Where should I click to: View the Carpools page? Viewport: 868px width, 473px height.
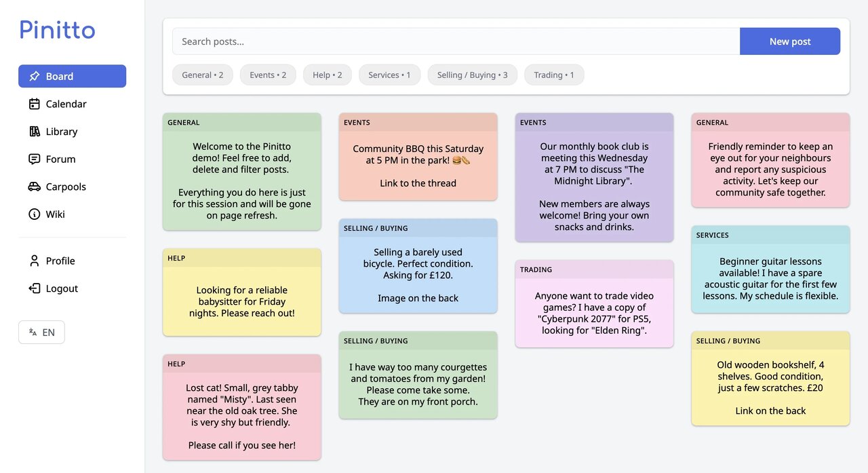[x=65, y=187]
